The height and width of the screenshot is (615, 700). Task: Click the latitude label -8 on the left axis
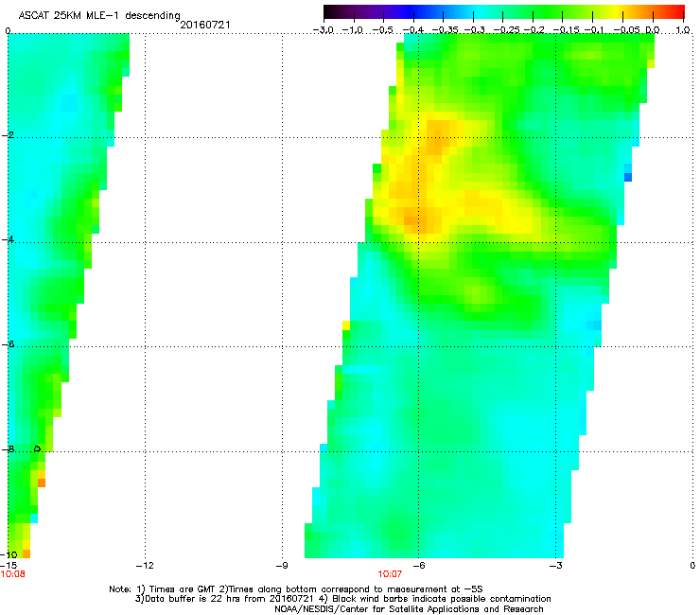8,448
